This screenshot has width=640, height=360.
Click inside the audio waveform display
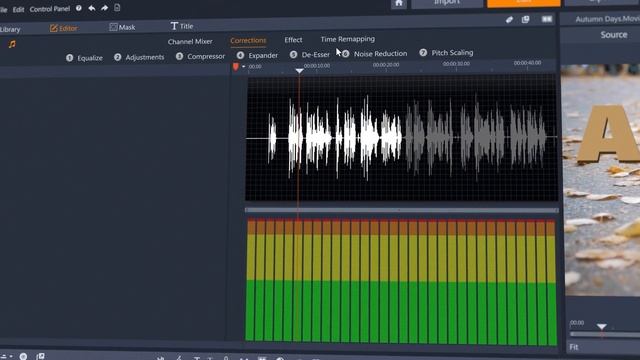401,138
